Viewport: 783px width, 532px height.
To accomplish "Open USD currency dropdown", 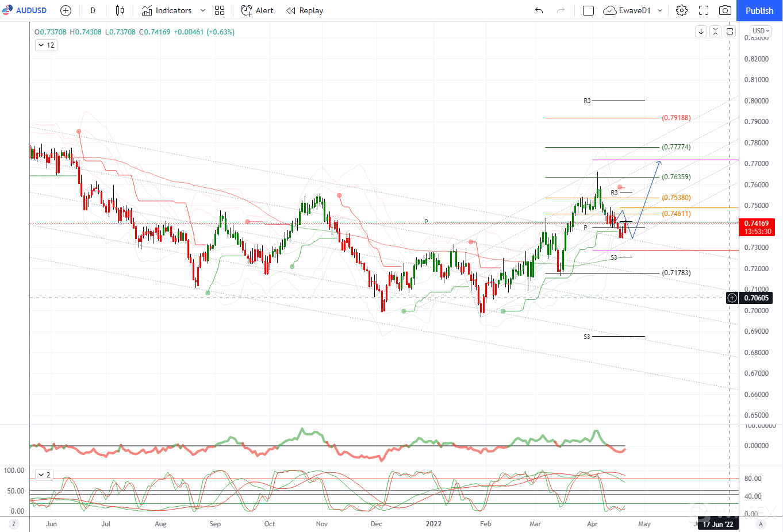I will click(x=761, y=31).
